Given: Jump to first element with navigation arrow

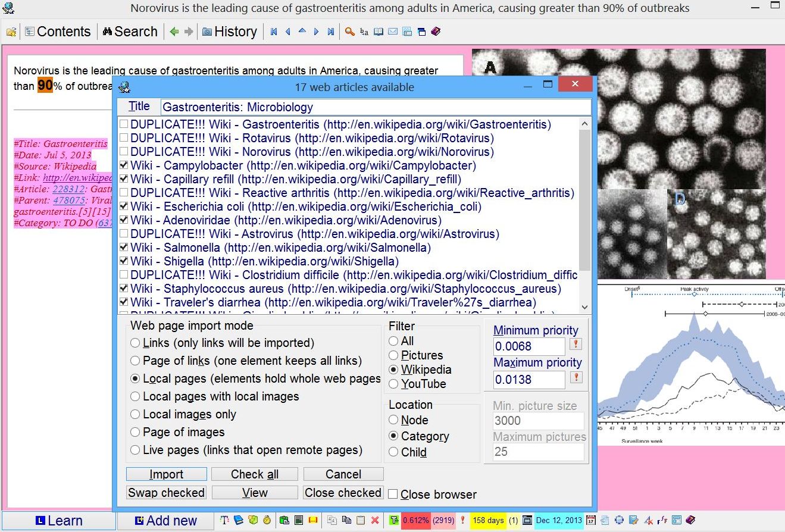Looking at the screenshot, I should (x=274, y=32).
